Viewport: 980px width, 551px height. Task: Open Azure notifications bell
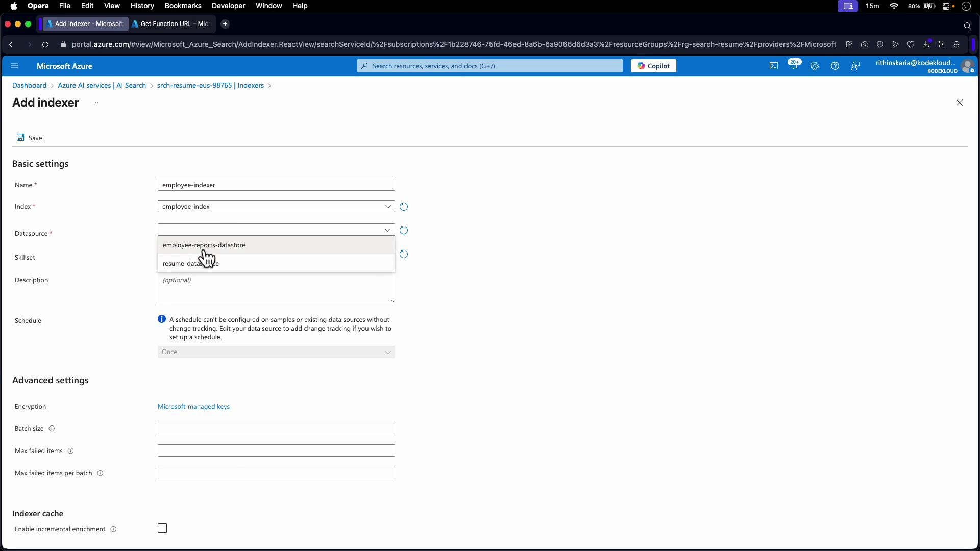[794, 66]
